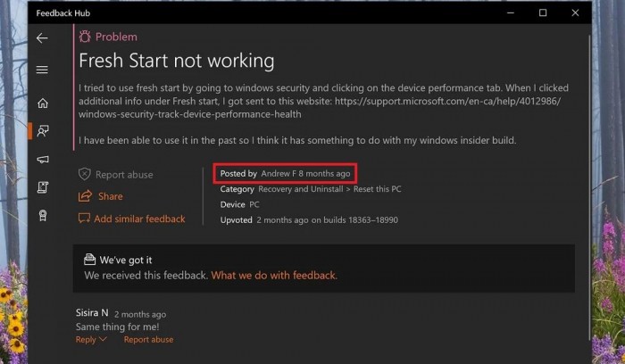This screenshot has width=625, height=364.
Task: Open Announcements megaphone icon
Action: pyautogui.click(x=42, y=159)
